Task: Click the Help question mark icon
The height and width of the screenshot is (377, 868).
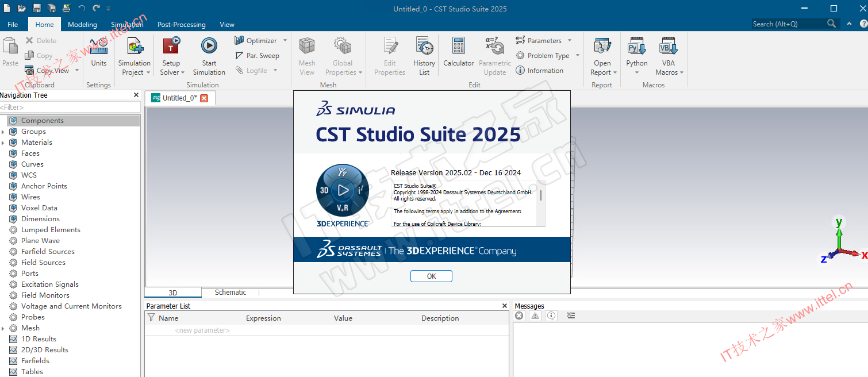Action: 863,24
